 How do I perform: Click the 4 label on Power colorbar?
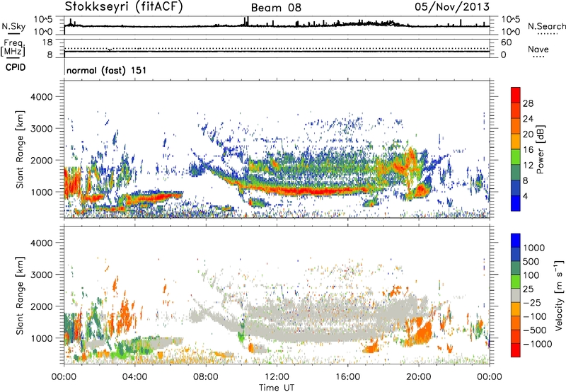tap(525, 196)
